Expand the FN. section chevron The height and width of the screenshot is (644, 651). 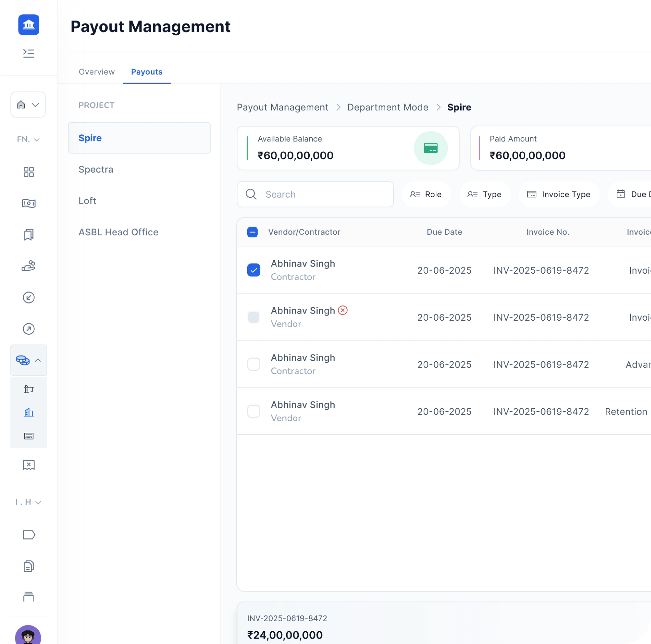point(37,139)
